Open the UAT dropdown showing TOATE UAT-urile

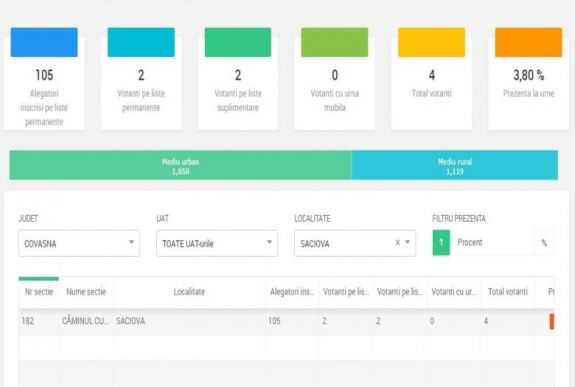click(217, 243)
